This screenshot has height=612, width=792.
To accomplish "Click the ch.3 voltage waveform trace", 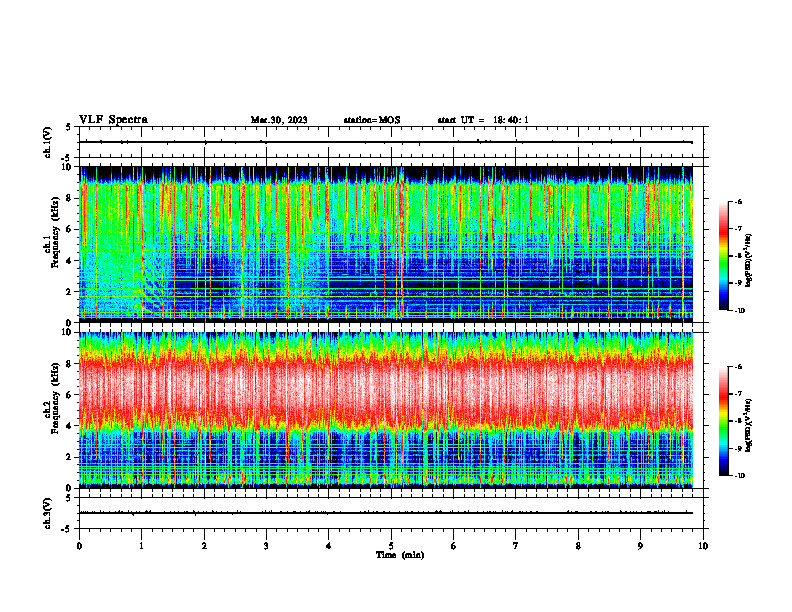I will coord(385,513).
